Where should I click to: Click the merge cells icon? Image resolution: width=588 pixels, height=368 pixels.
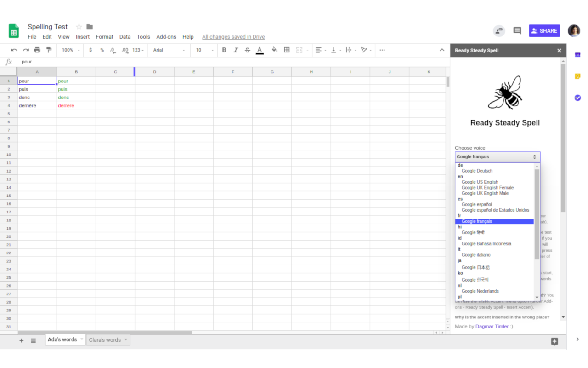pos(300,50)
